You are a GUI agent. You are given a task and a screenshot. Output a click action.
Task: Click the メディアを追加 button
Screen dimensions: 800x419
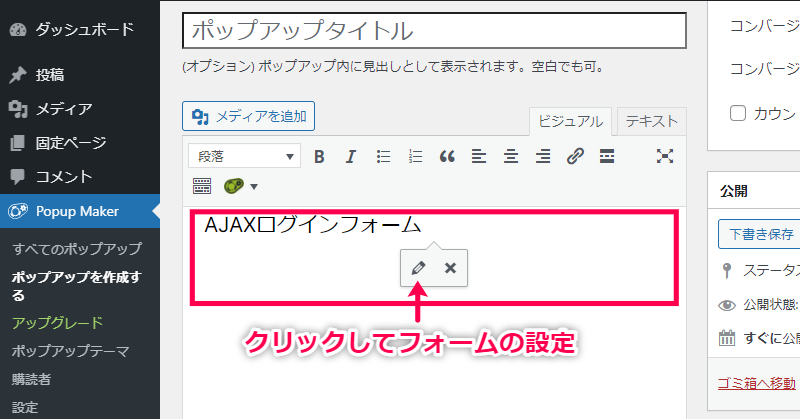click(x=248, y=116)
